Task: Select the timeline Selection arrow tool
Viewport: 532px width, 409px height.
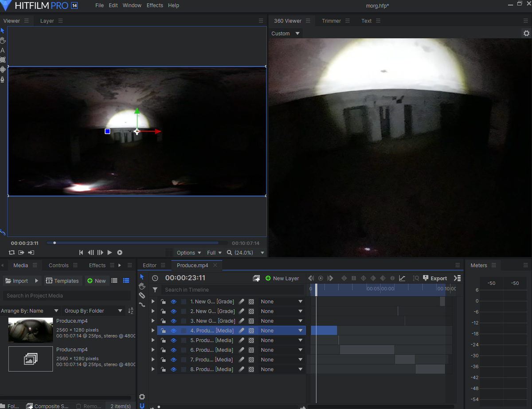Action: [142, 277]
